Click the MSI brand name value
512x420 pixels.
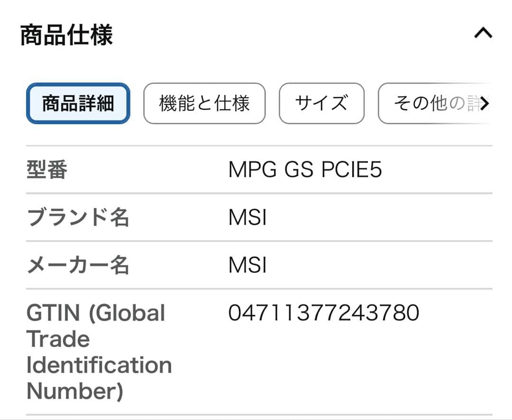[247, 217]
